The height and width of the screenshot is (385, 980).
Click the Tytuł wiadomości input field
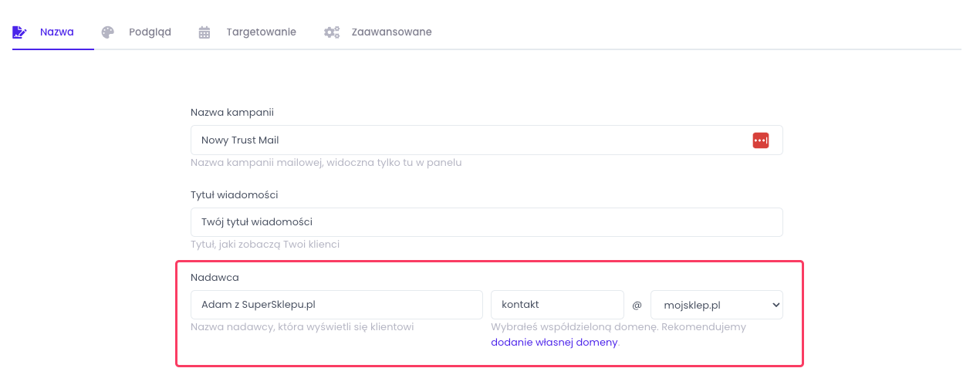tap(487, 222)
